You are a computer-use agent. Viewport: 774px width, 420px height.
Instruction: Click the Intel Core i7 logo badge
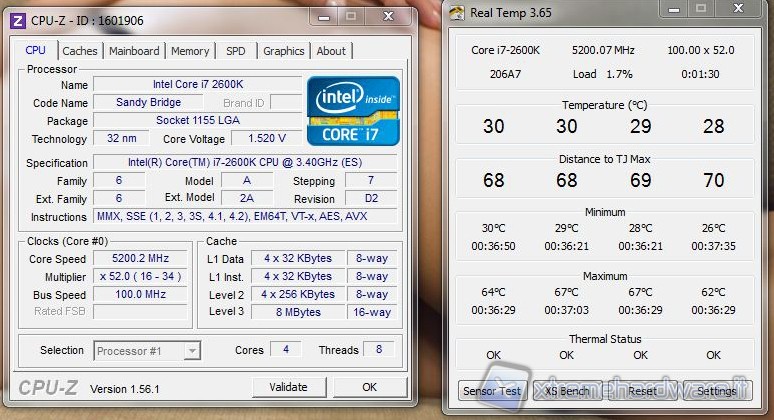tap(353, 110)
